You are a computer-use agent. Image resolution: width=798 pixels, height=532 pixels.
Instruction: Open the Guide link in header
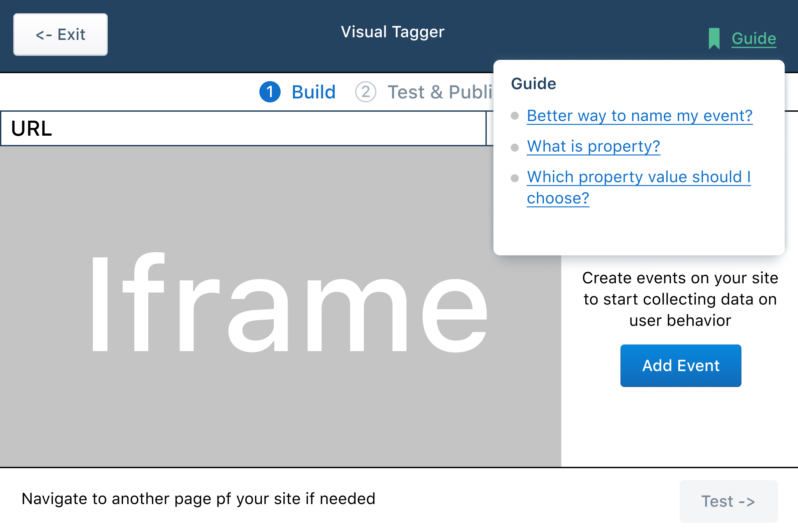pos(753,38)
